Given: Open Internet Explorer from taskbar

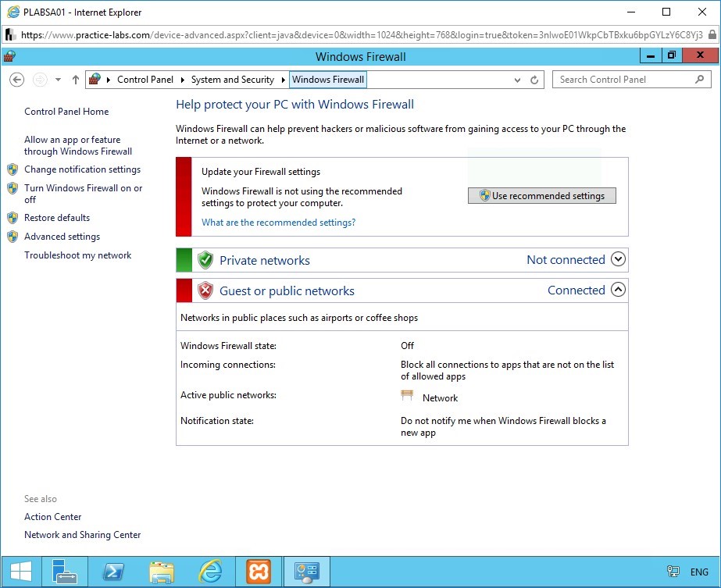Looking at the screenshot, I should click(x=210, y=572).
